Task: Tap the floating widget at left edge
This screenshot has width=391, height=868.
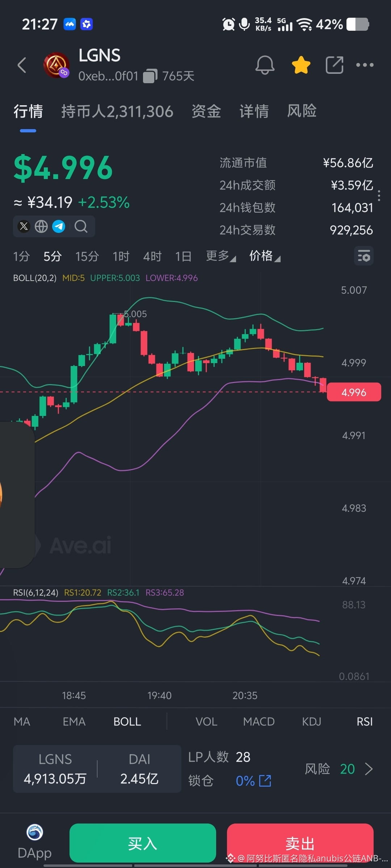Action: (x=17, y=495)
